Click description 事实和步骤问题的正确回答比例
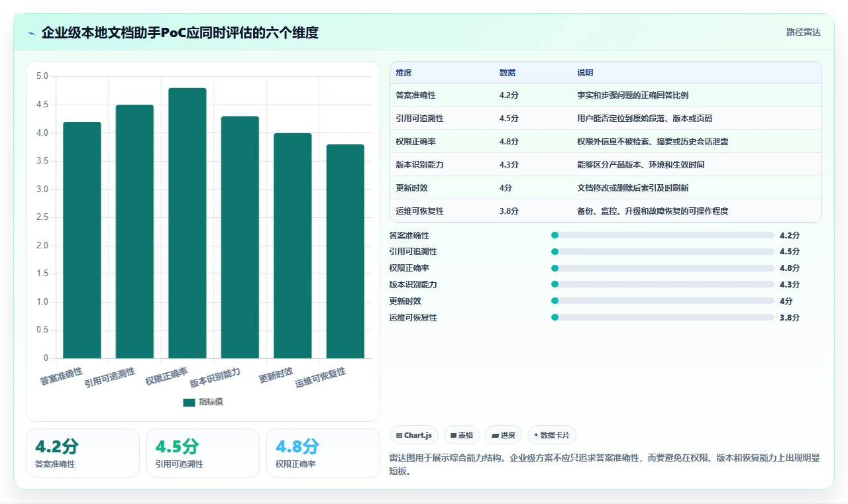 (x=633, y=95)
